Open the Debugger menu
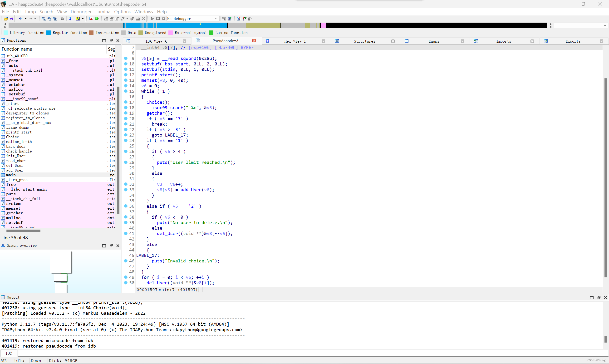Image resolution: width=609 pixels, height=364 pixels. click(x=81, y=11)
